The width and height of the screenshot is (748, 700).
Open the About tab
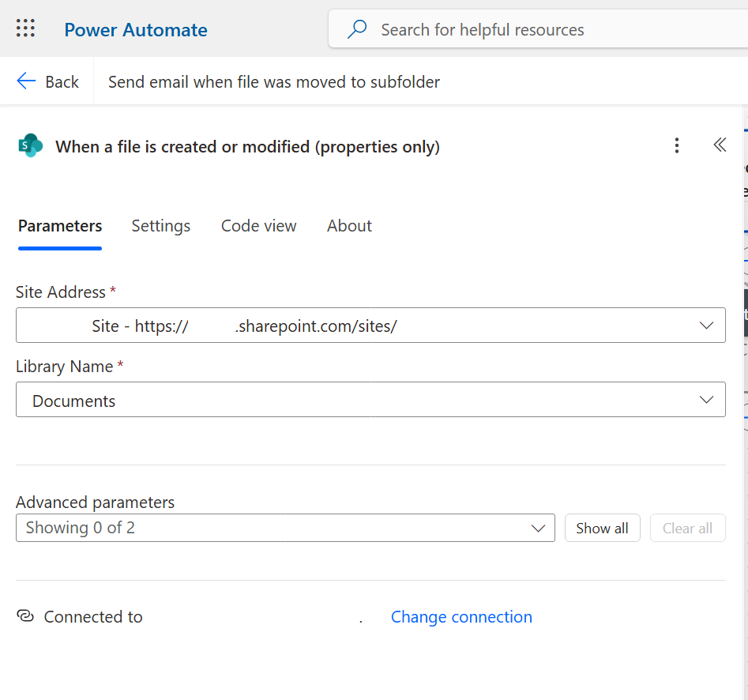click(349, 226)
